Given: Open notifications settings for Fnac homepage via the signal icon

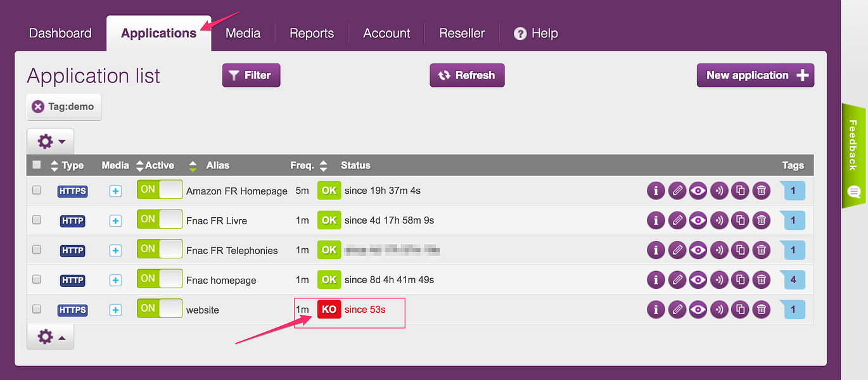Looking at the screenshot, I should [x=718, y=279].
